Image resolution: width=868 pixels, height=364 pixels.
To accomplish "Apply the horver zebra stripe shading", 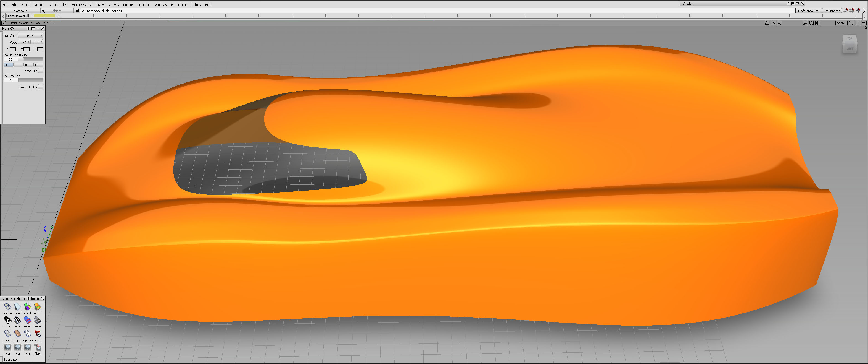I will click(x=17, y=320).
